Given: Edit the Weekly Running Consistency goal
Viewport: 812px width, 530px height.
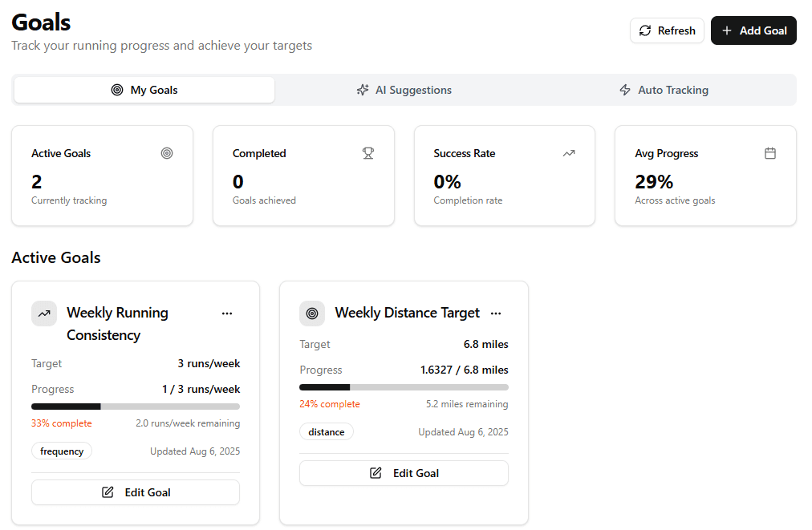Looking at the screenshot, I should 136,492.
